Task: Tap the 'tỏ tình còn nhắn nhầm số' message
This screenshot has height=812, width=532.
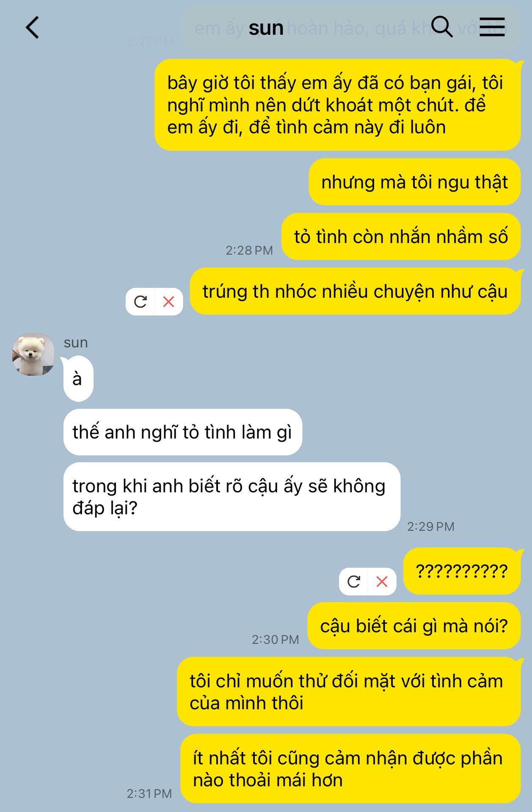Action: (401, 237)
